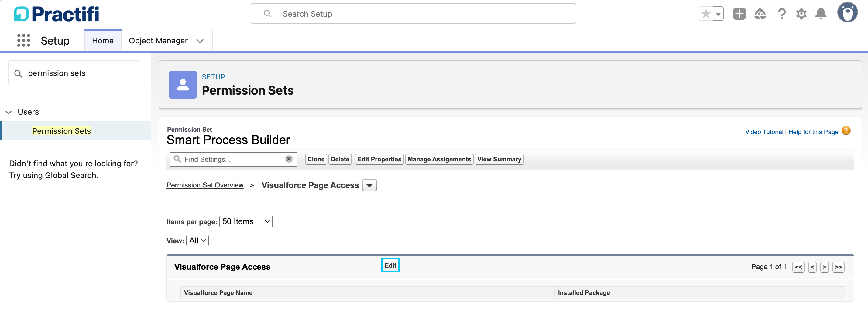Go to first page with << button
Image resolution: width=868 pixels, height=317 pixels.
click(x=798, y=267)
